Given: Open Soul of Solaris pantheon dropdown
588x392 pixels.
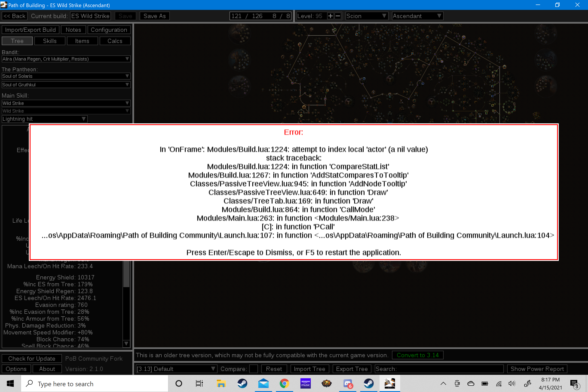Looking at the screenshot, I should (66, 76).
